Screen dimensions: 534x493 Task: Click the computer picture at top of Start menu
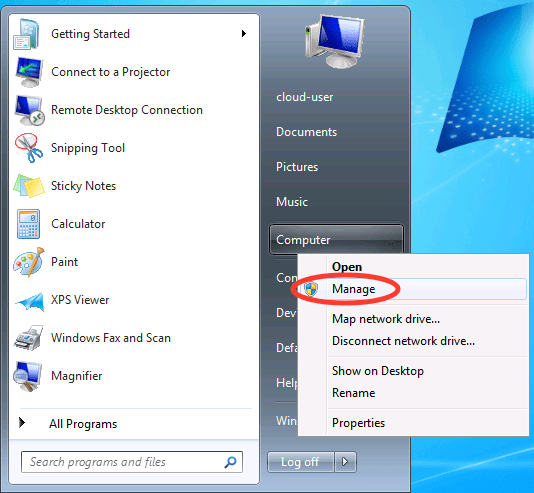point(335,42)
